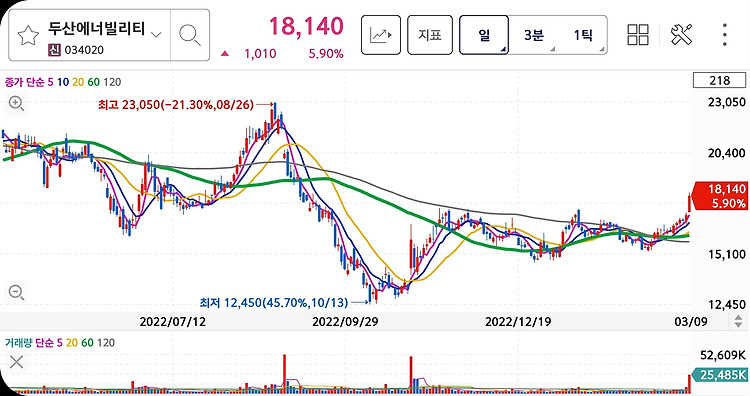Click the current price 18,140 header
This screenshot has height=396, width=750.
306,26
